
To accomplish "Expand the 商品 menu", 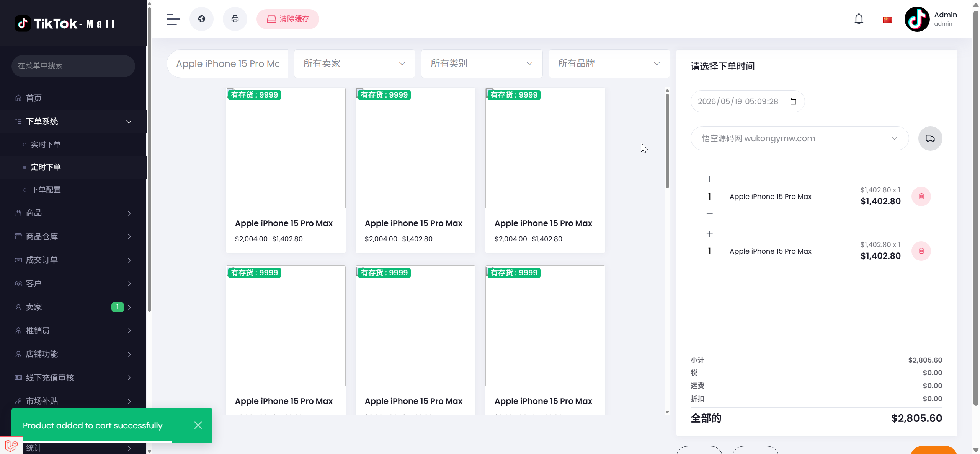I will point(73,213).
